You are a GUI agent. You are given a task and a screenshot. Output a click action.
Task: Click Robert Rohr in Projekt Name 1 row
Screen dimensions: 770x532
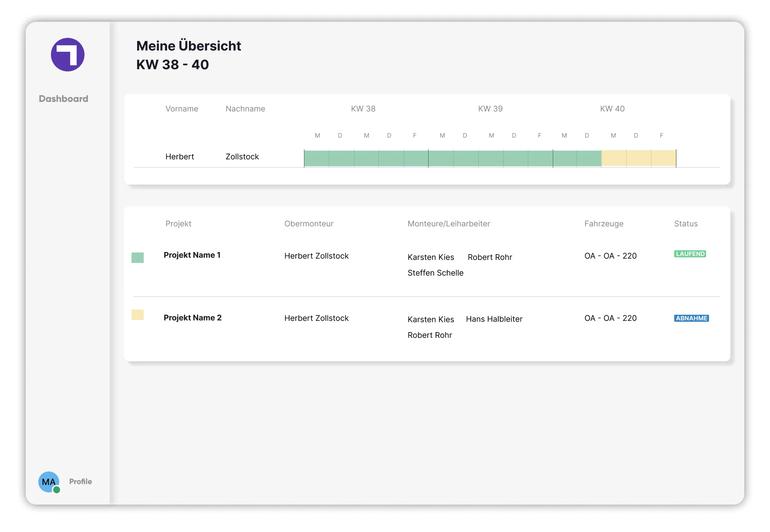[490, 257]
